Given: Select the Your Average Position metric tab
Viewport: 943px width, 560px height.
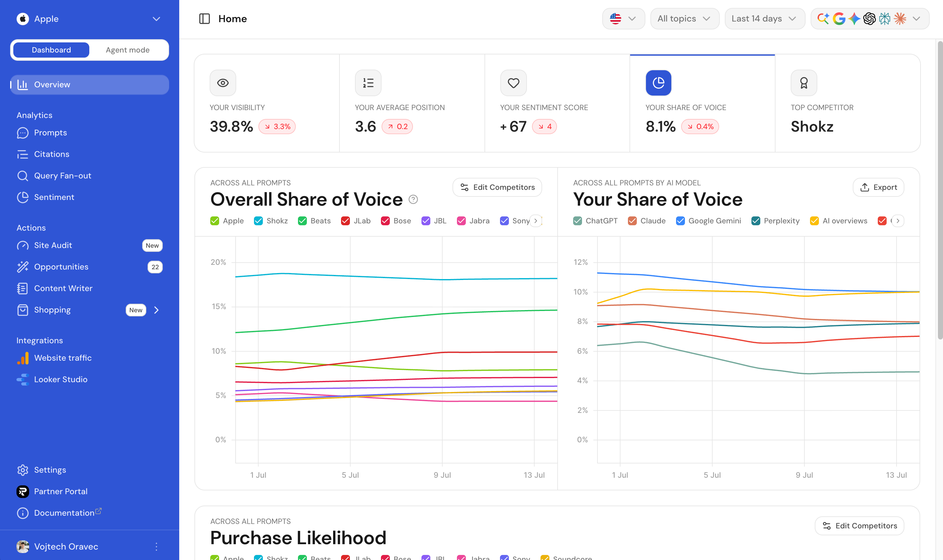Looking at the screenshot, I should [x=412, y=103].
